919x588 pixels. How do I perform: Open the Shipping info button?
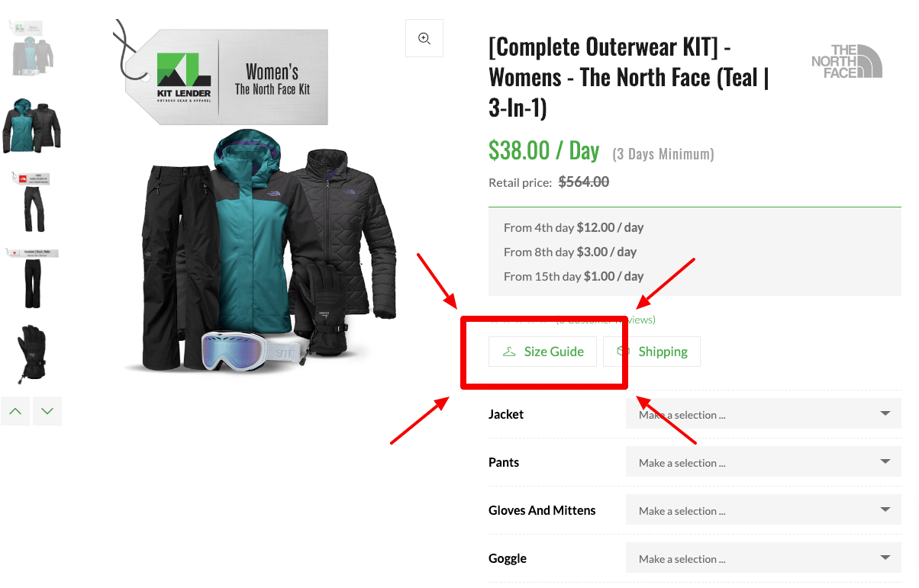click(652, 352)
